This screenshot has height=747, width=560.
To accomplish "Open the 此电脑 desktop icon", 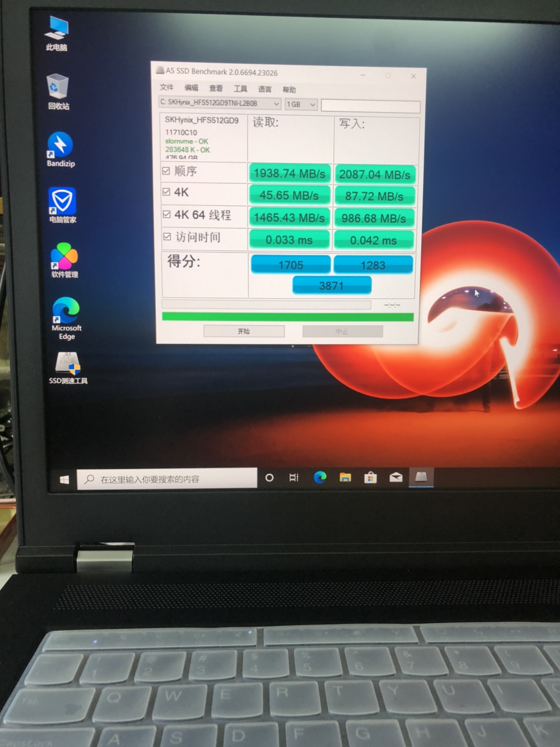I will click(x=56, y=33).
